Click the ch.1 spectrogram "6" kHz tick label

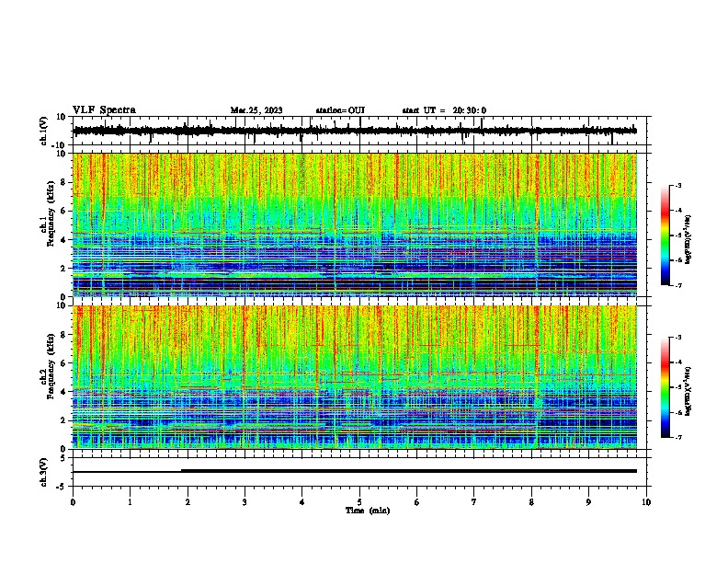pyautogui.click(x=63, y=212)
